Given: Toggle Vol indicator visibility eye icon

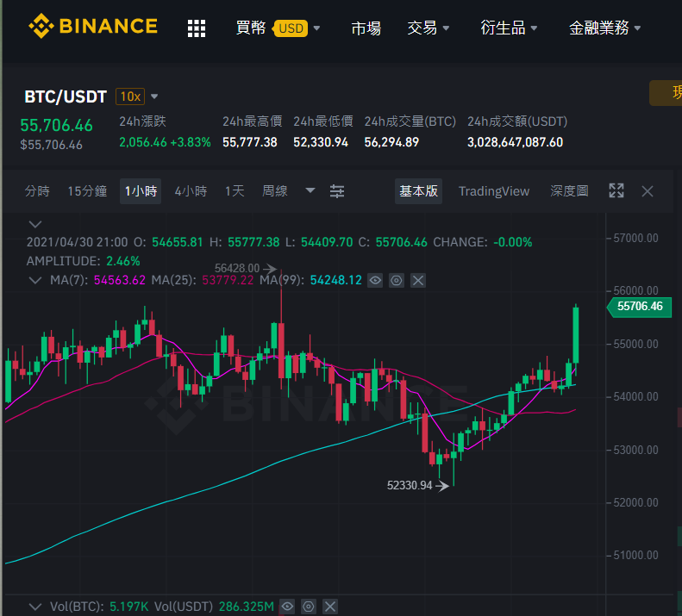Looking at the screenshot, I should click(287, 606).
